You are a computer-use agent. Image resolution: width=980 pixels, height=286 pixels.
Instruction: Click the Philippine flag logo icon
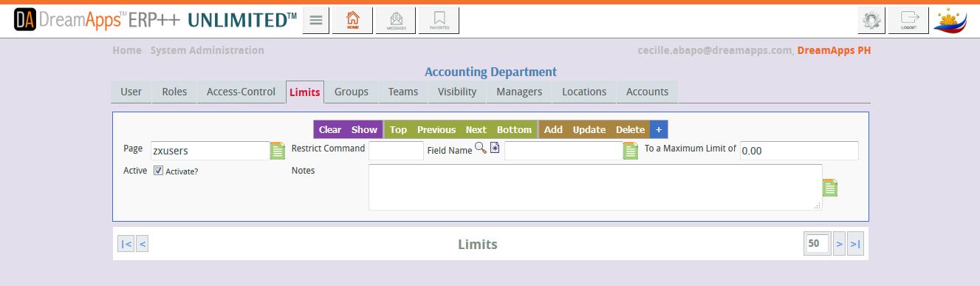(x=950, y=20)
